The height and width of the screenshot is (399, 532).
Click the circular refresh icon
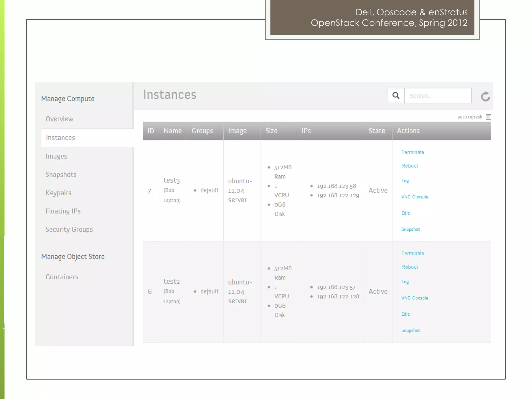[485, 97]
